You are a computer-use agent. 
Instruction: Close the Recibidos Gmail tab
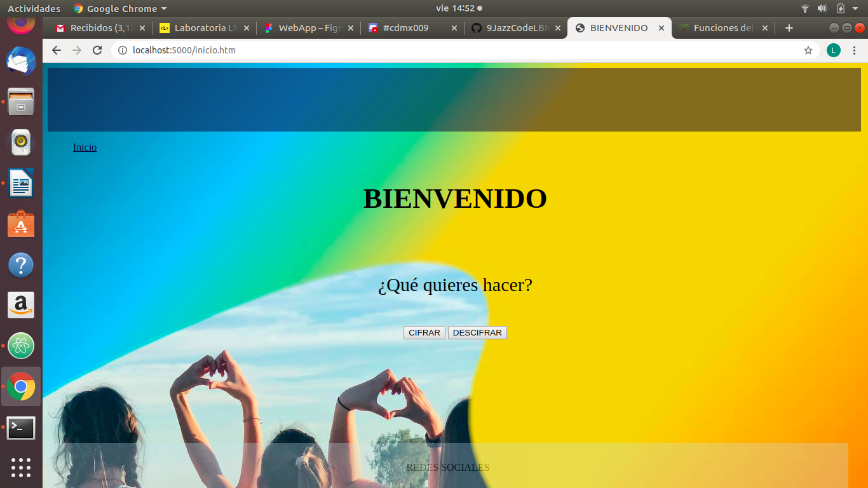142,28
